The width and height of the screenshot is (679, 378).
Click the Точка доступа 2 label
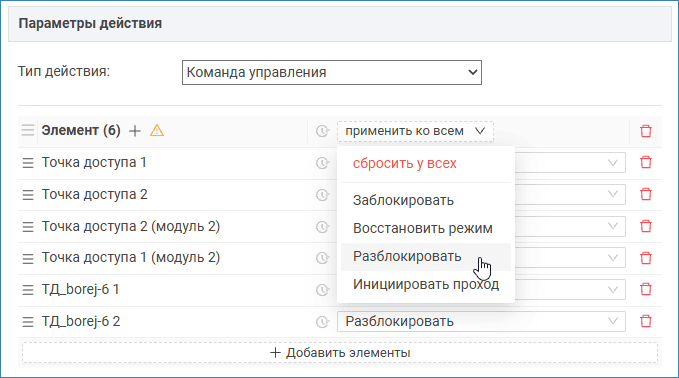click(x=94, y=194)
